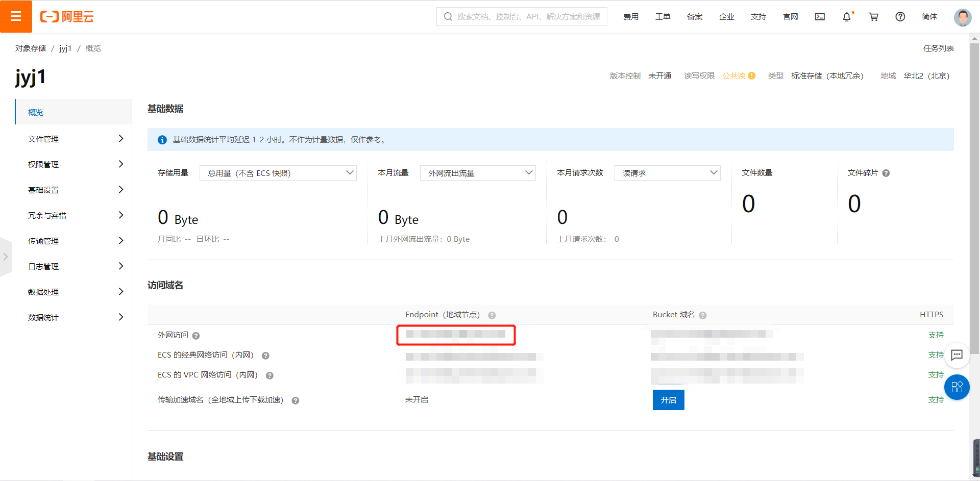Click the search magnifier icon
The image size is (980, 481).
click(x=448, y=17)
